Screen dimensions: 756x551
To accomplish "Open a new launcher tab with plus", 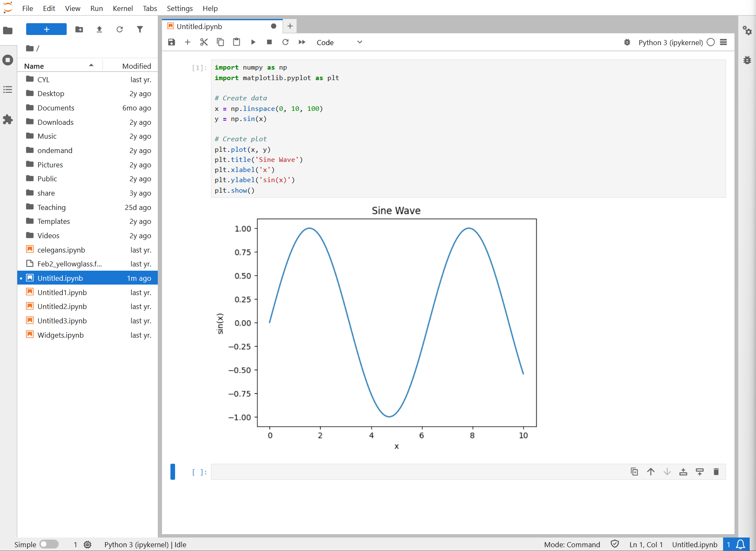I will (290, 26).
